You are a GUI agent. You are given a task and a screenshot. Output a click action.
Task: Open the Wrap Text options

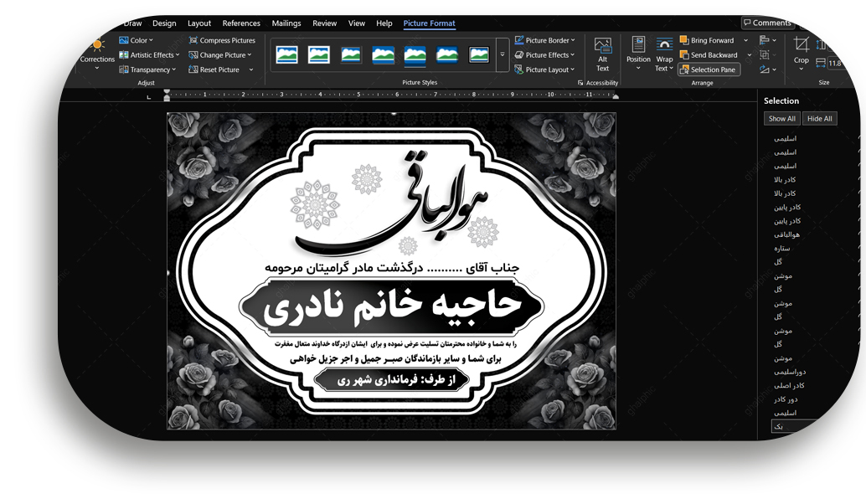pos(664,54)
